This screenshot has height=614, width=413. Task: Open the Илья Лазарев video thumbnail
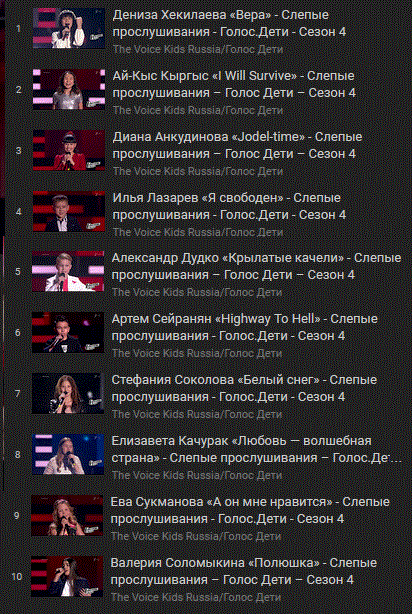(69, 211)
